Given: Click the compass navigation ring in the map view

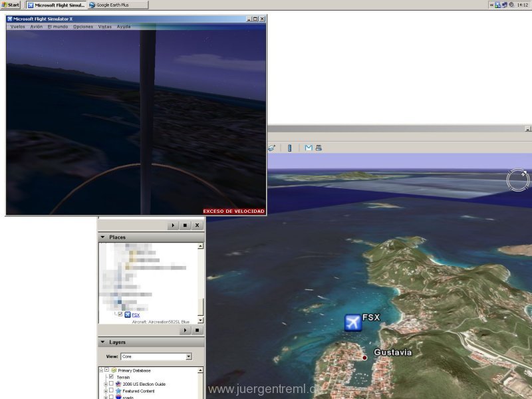Looking at the screenshot, I should [x=518, y=180].
